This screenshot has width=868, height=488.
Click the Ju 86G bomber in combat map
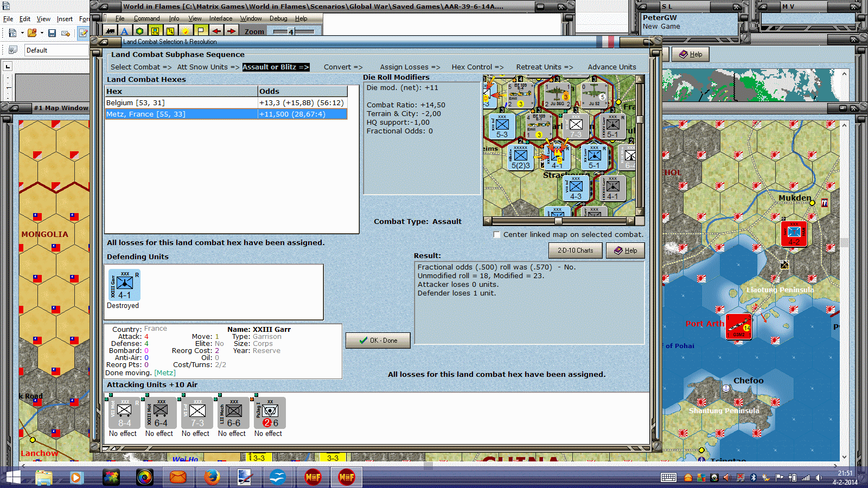(557, 94)
